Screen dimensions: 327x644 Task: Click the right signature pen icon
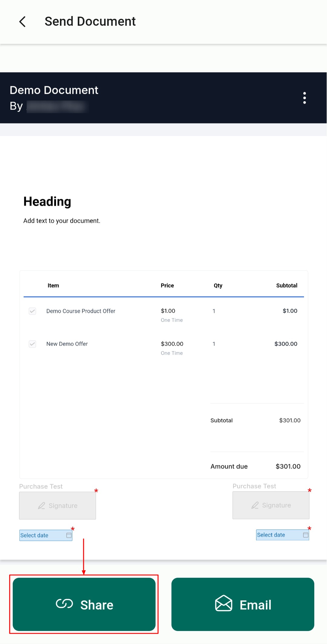tap(255, 505)
